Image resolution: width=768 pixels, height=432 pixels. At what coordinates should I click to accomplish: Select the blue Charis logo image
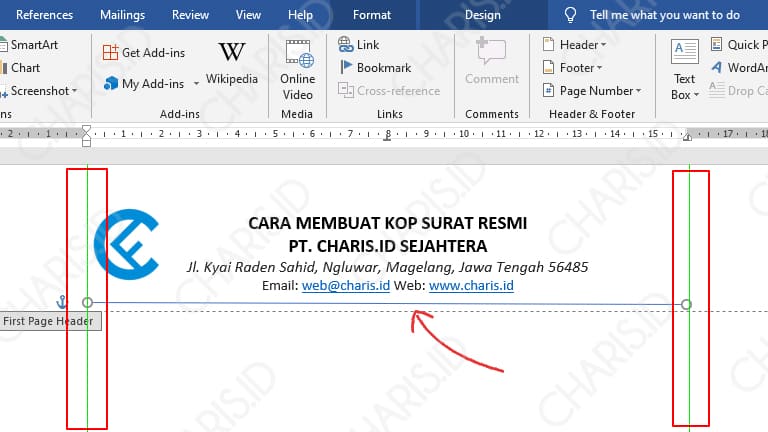[x=126, y=244]
